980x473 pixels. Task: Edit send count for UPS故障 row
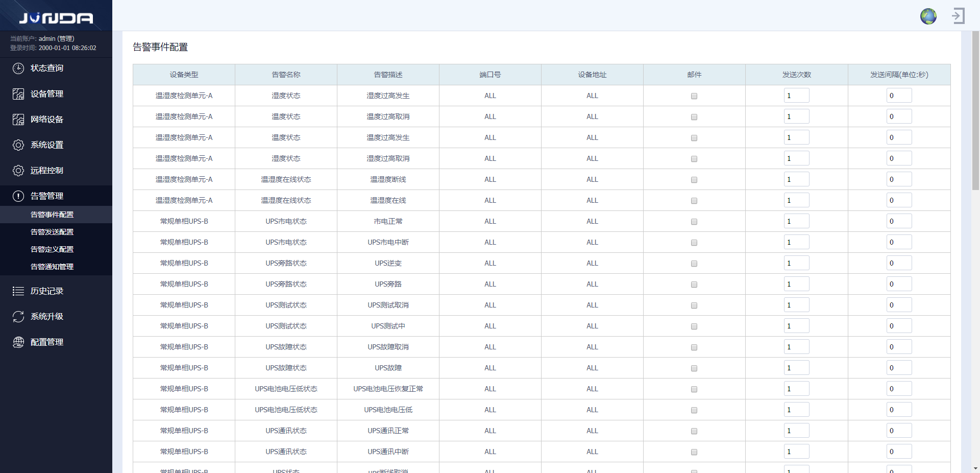click(797, 368)
